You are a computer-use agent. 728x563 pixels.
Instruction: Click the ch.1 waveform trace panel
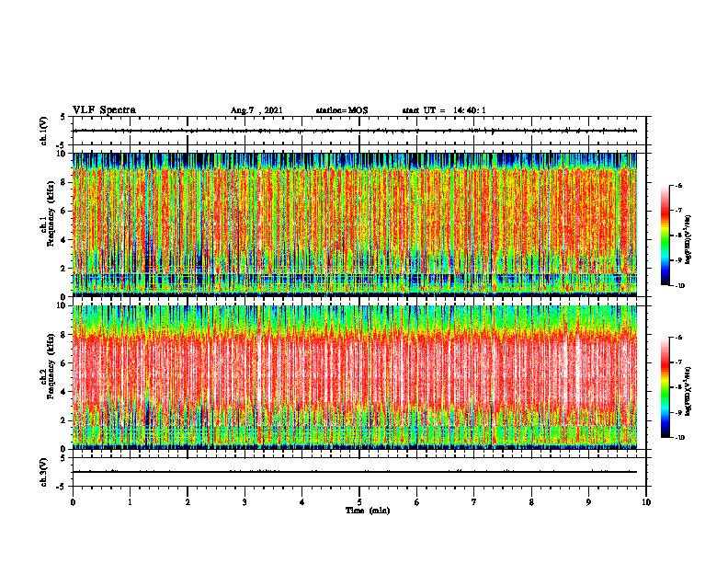[359, 131]
